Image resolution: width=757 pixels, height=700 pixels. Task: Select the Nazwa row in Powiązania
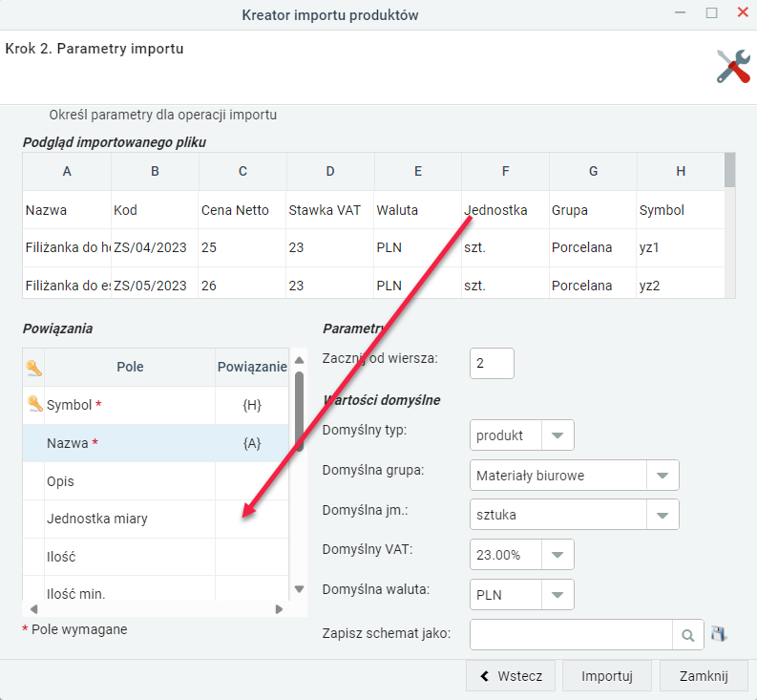click(x=156, y=443)
